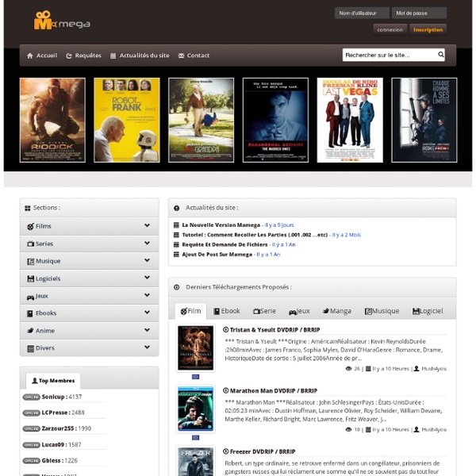Click the home icon beside Accueil
Viewport: 476px width, 476px height.
(x=30, y=56)
